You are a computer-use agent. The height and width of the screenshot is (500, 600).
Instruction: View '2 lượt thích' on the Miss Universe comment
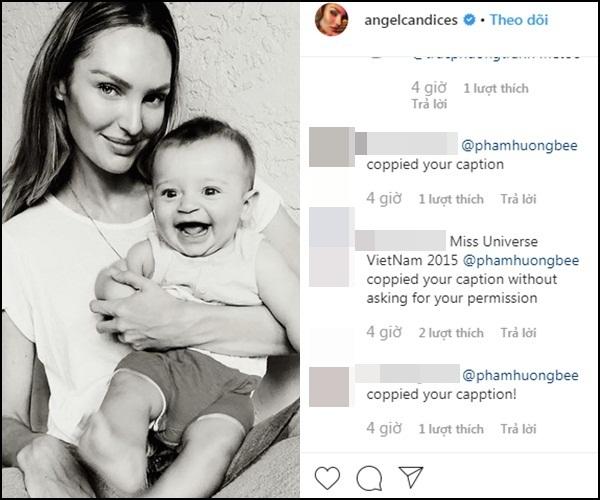[x=450, y=333]
